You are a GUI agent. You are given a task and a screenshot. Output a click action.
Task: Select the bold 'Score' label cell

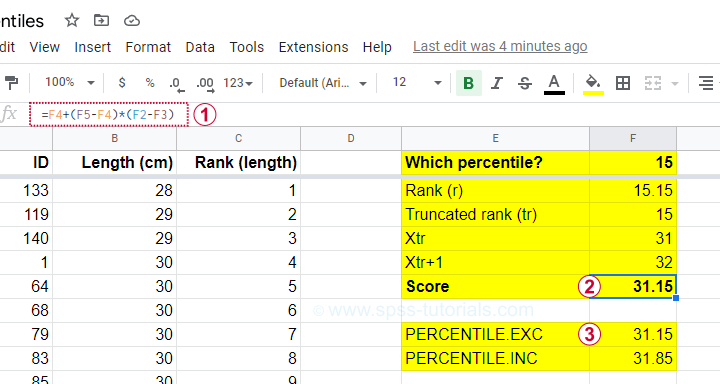pyautogui.click(x=495, y=286)
